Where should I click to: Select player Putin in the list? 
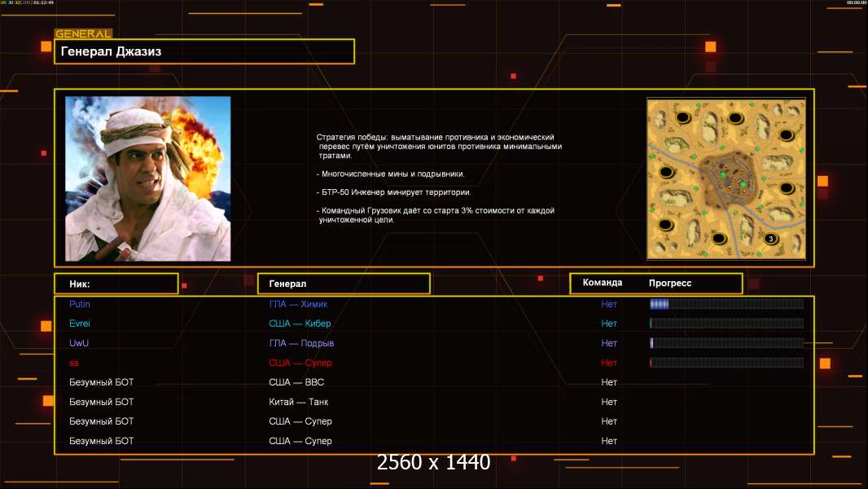[80, 304]
